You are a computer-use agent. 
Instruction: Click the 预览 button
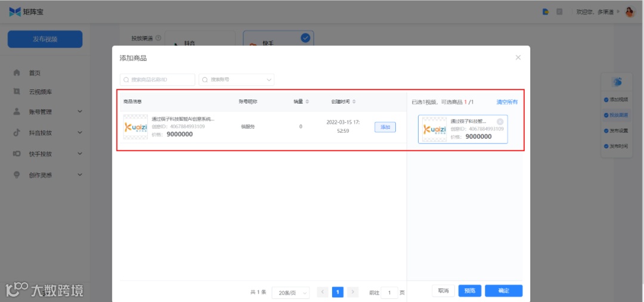469,291
